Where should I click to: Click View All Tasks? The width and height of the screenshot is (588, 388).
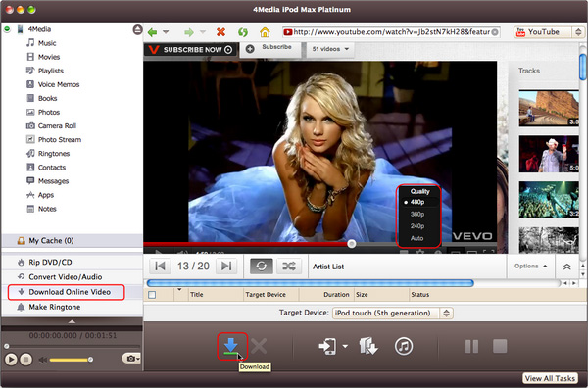coord(550,378)
